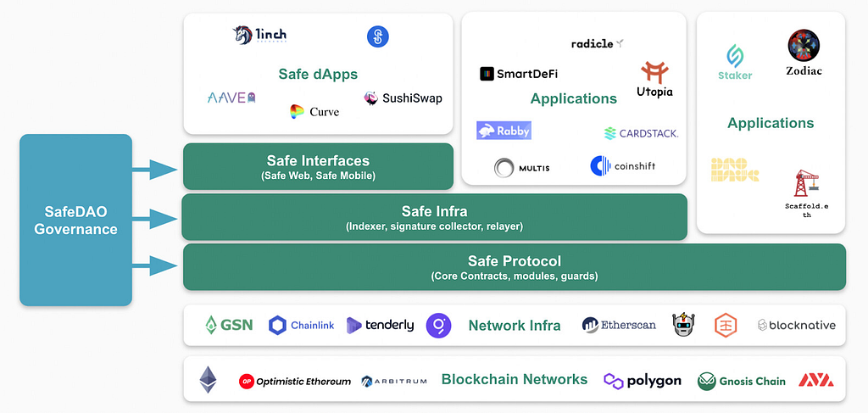Select the SafeDAO Governance blue box
The width and height of the screenshot is (868, 413).
[x=75, y=220]
